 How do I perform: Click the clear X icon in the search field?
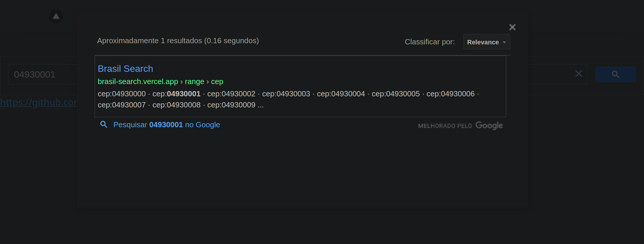579,74
